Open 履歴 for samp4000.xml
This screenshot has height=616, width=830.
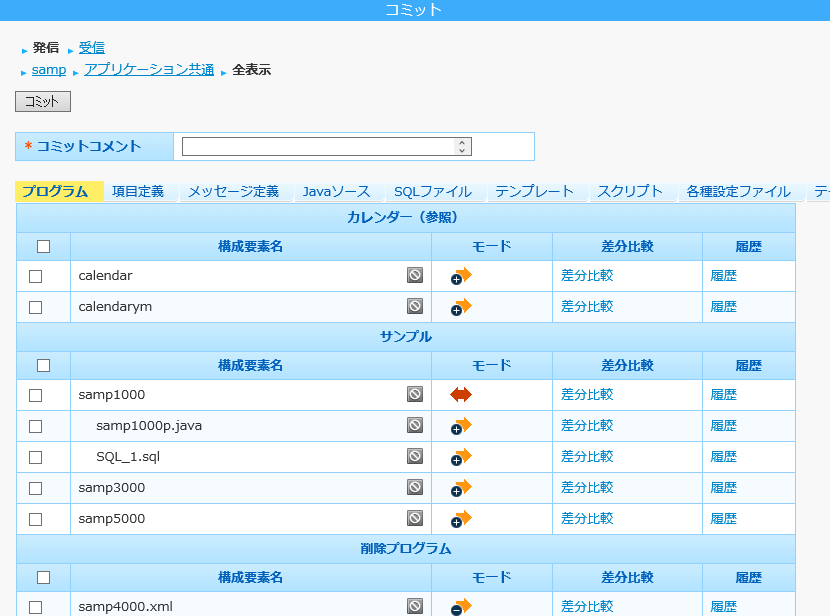724,606
